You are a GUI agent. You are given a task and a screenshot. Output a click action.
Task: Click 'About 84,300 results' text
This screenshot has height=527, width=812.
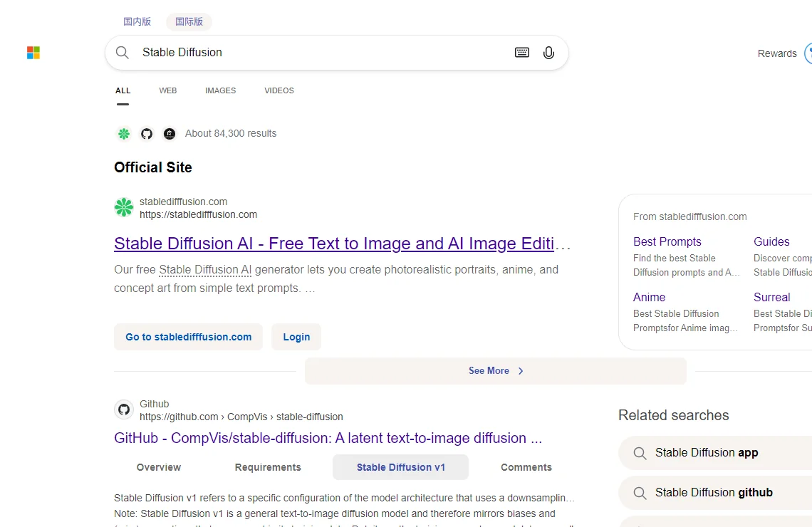[231, 134]
